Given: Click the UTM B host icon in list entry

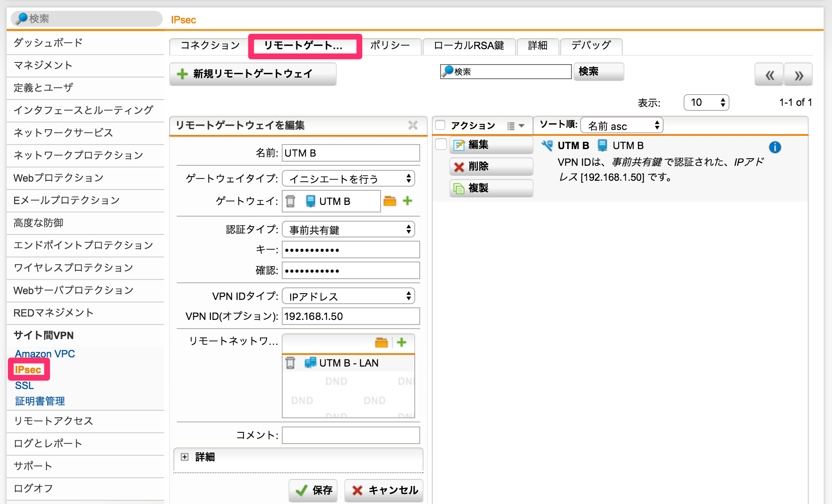Looking at the screenshot, I should (x=602, y=145).
